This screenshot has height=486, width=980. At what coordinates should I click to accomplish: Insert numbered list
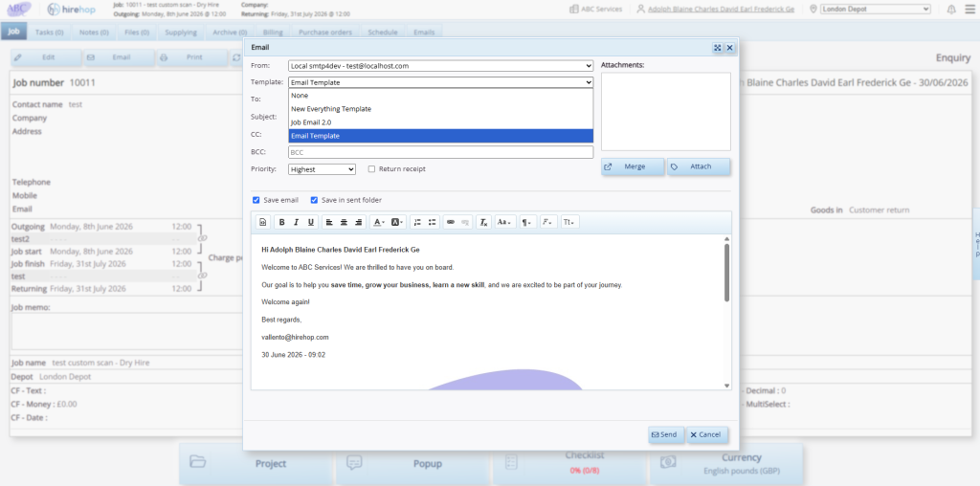(x=417, y=222)
